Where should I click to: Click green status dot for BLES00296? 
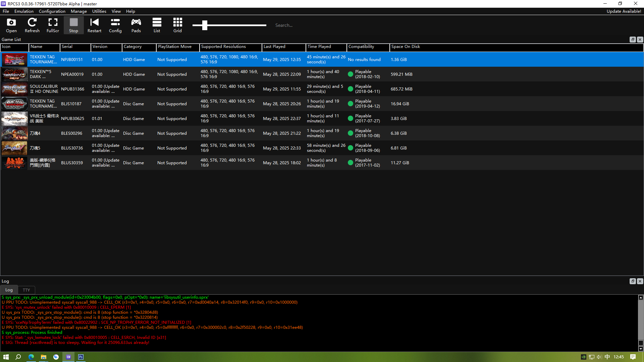pos(351,133)
